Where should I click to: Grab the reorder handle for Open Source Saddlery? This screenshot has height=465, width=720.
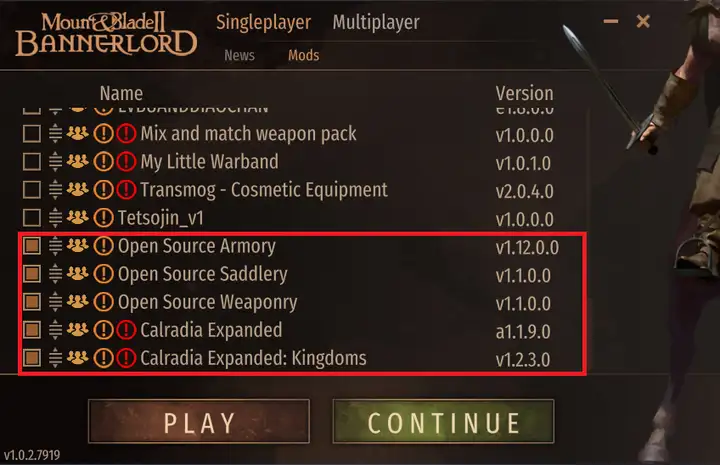point(55,274)
